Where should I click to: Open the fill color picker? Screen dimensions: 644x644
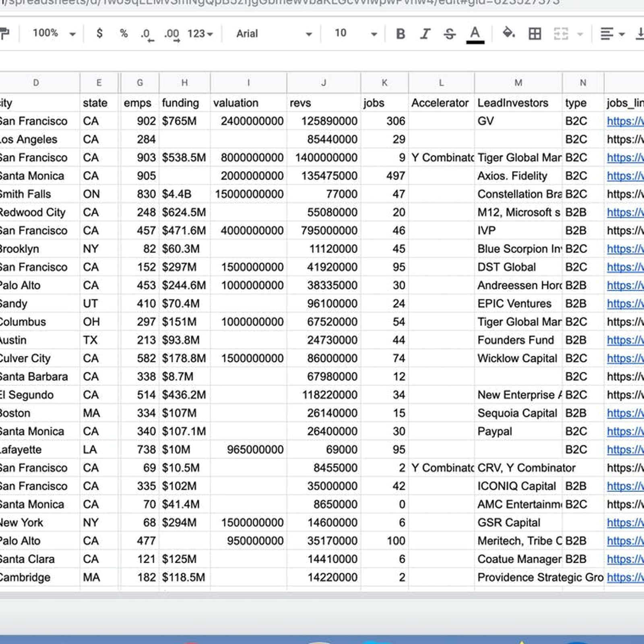(509, 33)
